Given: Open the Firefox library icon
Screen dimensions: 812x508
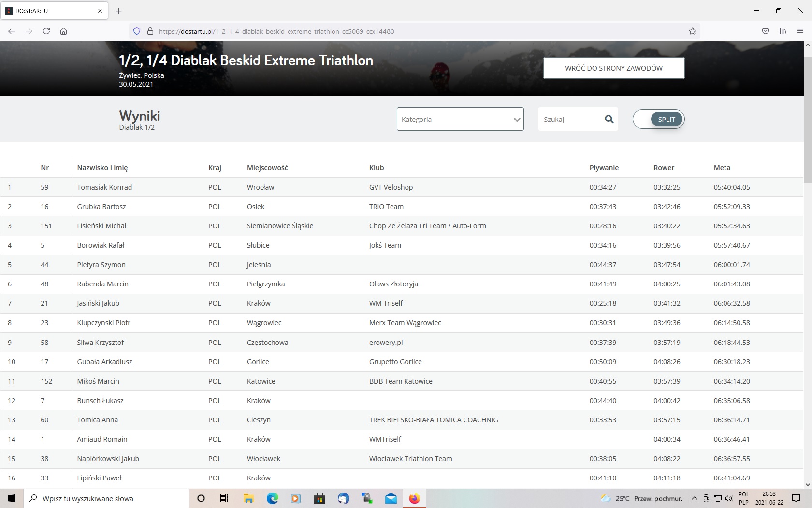Looking at the screenshot, I should click(x=783, y=31).
